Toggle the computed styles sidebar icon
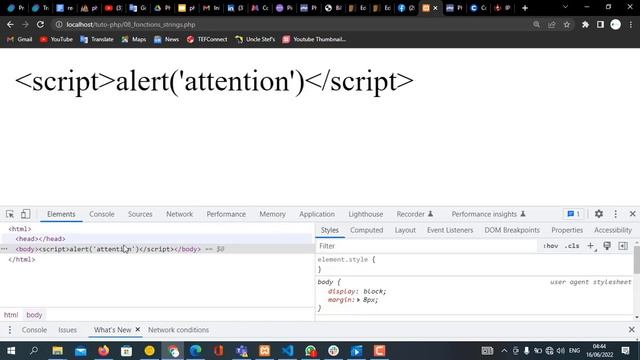The image size is (640, 360). 623,246
